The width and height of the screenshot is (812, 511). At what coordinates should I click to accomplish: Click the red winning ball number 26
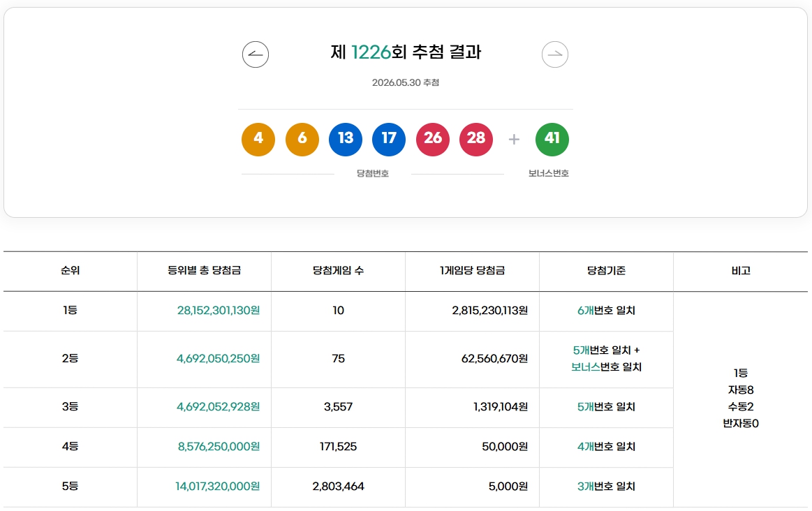[432, 140]
